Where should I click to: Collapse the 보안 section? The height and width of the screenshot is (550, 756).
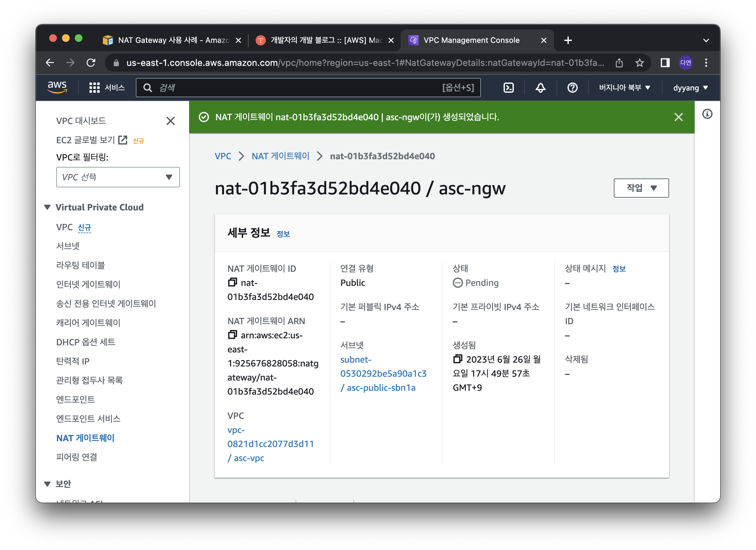coord(47,483)
